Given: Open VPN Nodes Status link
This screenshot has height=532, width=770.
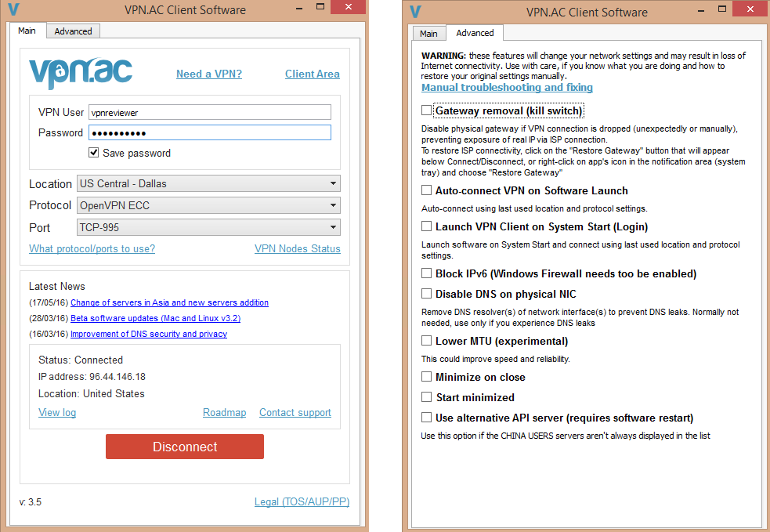Looking at the screenshot, I should click(x=298, y=248).
